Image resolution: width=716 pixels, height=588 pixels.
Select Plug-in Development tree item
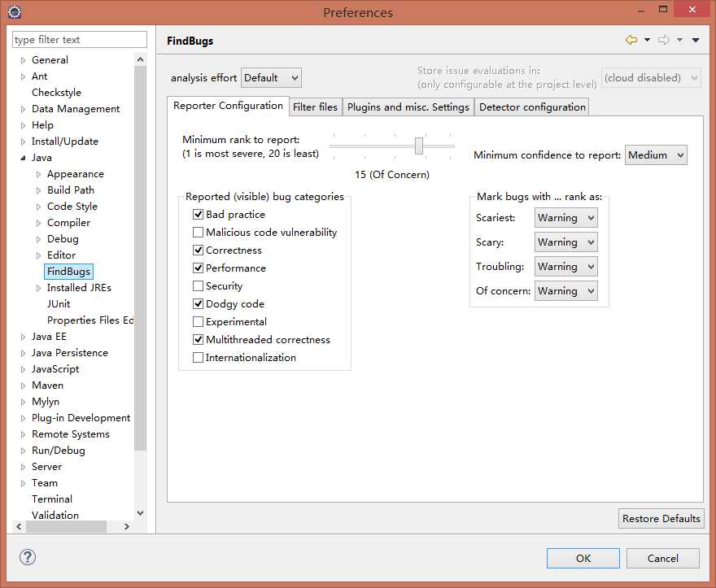click(x=81, y=418)
